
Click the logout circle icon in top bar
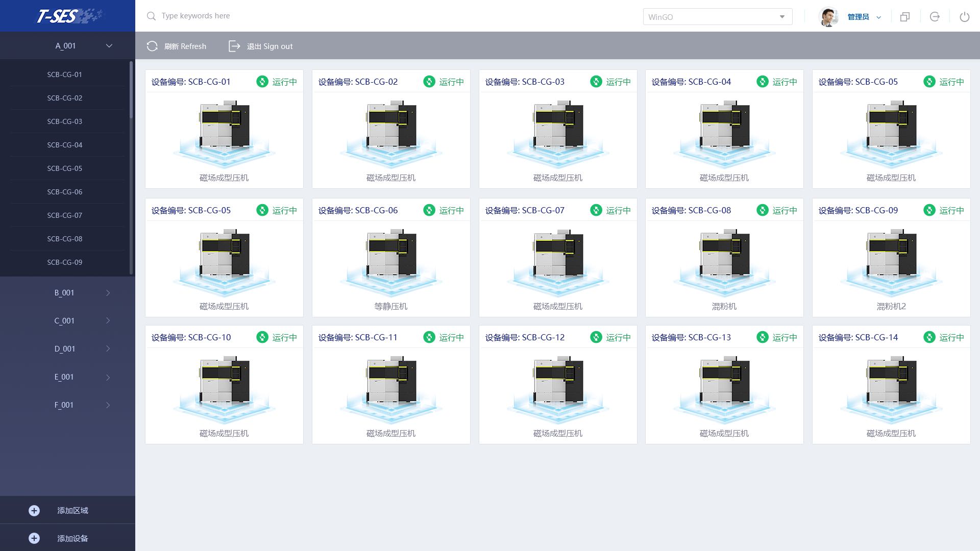[x=935, y=17]
